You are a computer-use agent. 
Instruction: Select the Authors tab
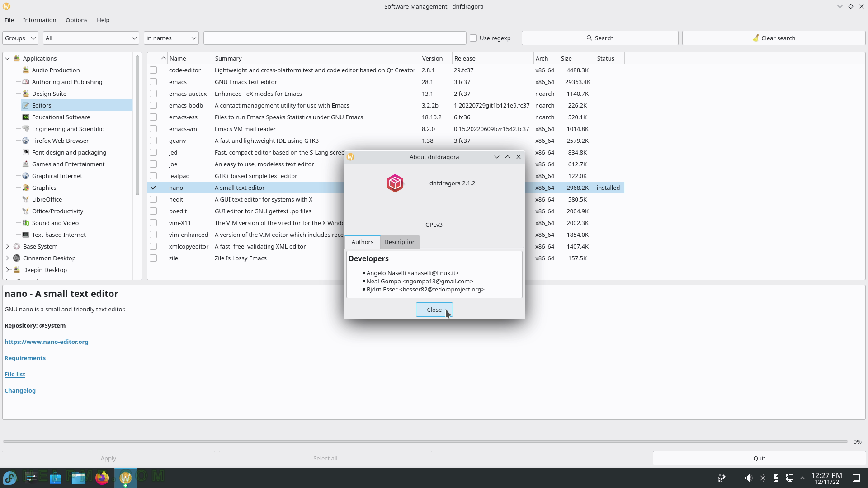363,242
